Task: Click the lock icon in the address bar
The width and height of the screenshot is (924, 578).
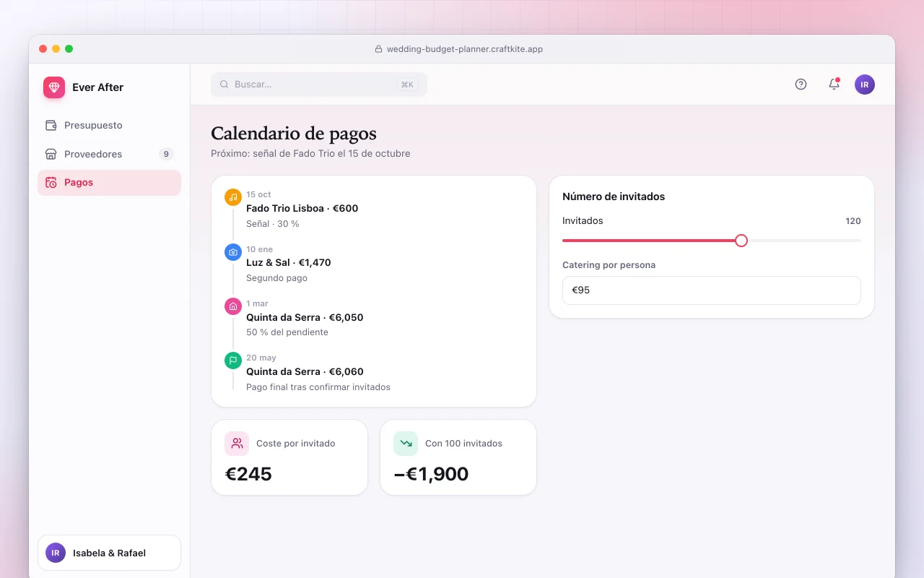Action: [378, 49]
